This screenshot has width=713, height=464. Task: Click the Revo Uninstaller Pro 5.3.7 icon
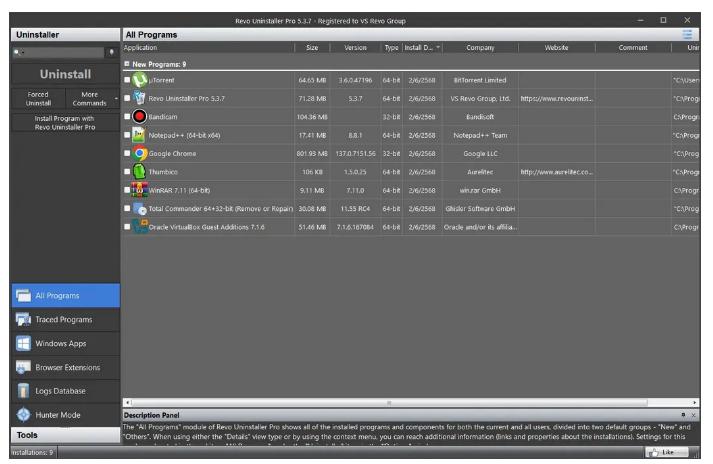click(x=140, y=98)
